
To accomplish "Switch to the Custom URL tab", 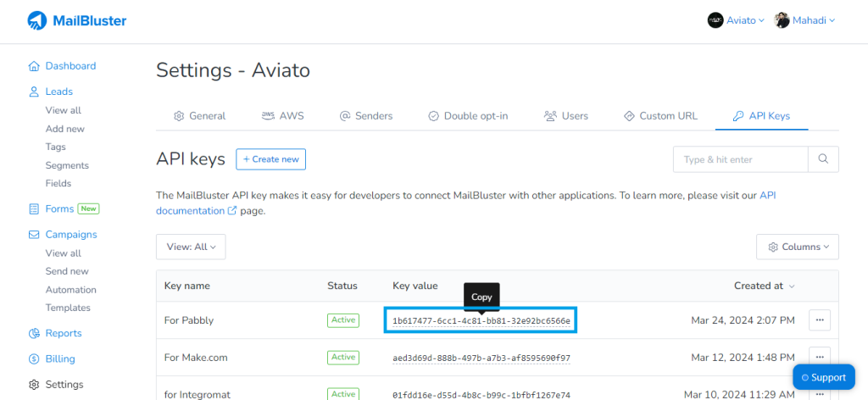I will pos(660,116).
